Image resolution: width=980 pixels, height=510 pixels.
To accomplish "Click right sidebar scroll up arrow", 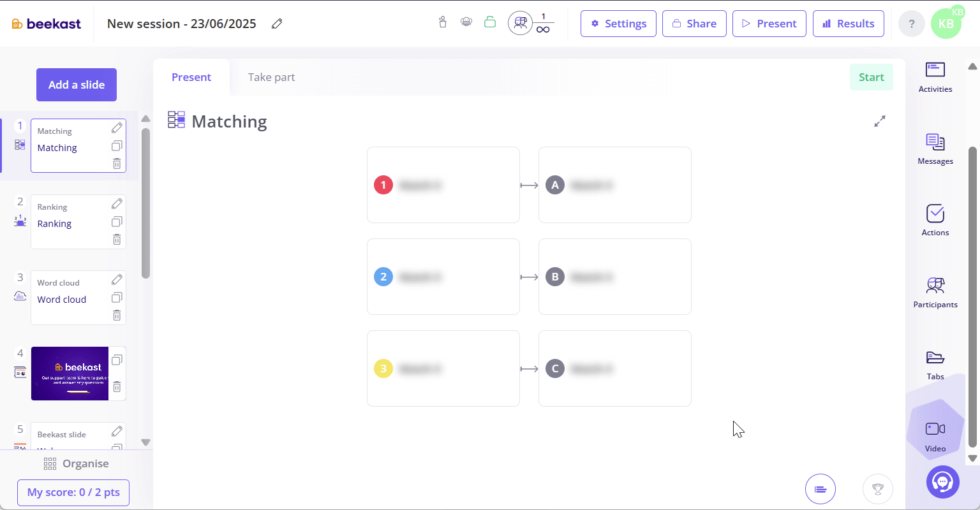I will [x=972, y=66].
